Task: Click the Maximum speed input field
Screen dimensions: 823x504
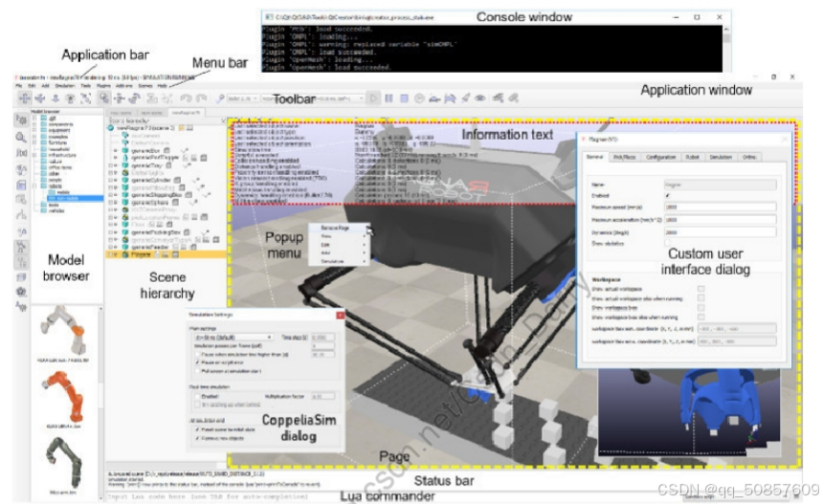Action: pyautogui.click(x=720, y=208)
